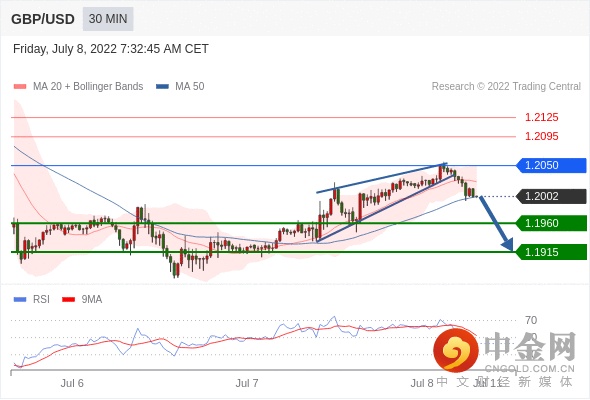590x400 pixels.
Task: Click the blue RSI legend swatch
Action: 20,300
